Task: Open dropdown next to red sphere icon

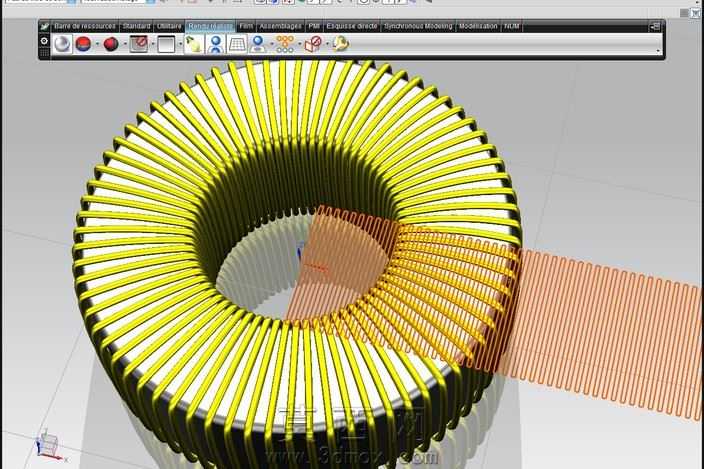Action: pos(125,44)
